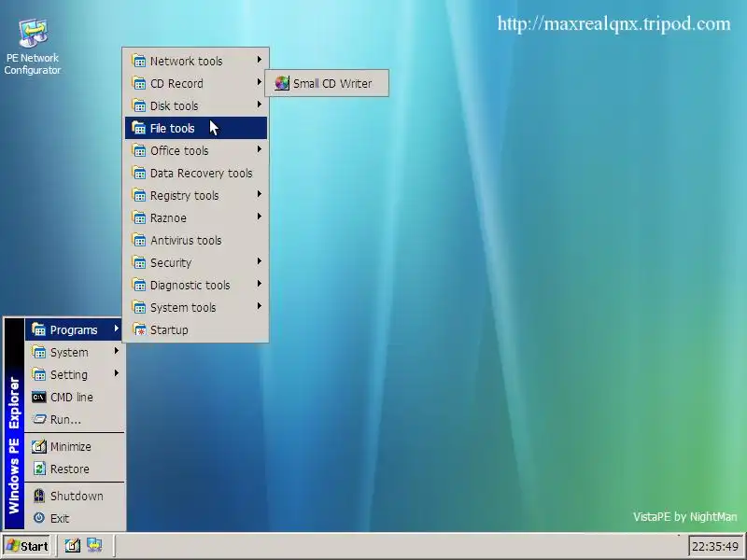The image size is (747, 560).
Task: Select the File tools menu item
Action: tap(196, 128)
